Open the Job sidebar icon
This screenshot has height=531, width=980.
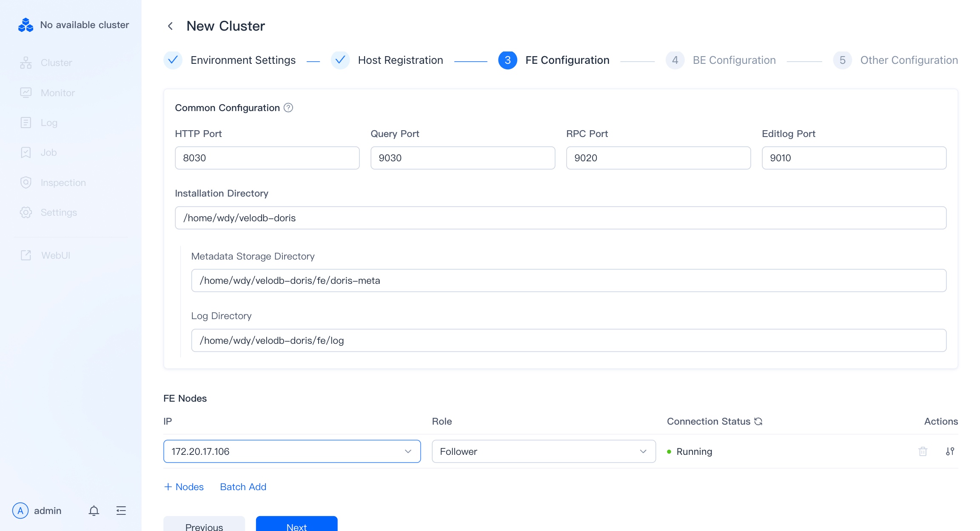pos(26,152)
